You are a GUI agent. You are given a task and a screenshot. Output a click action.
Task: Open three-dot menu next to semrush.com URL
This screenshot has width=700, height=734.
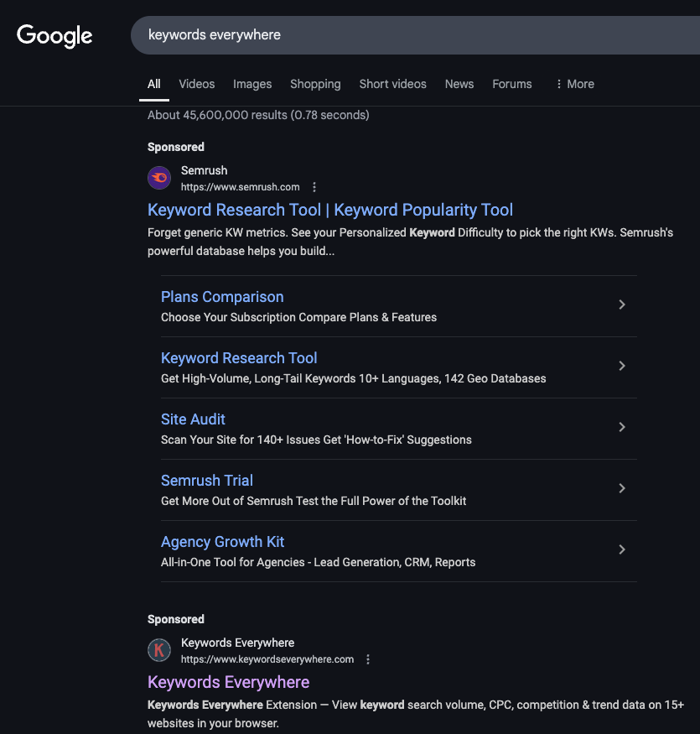[314, 187]
